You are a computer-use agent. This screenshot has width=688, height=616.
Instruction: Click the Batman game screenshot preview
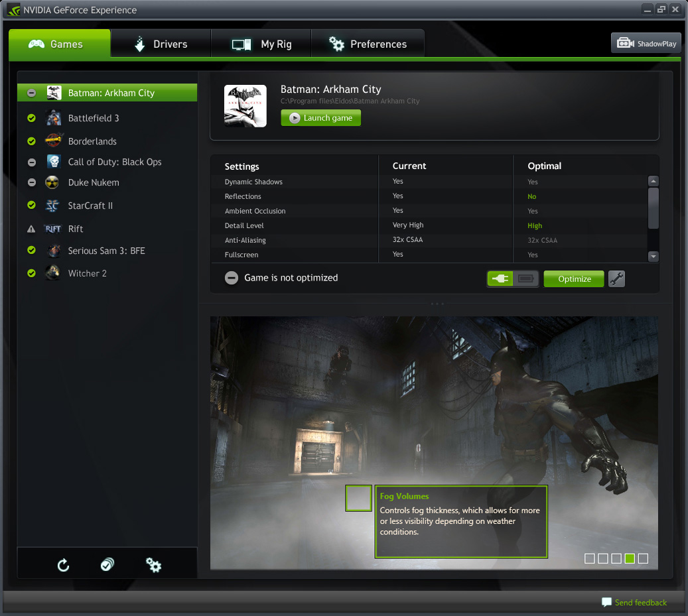click(434, 443)
